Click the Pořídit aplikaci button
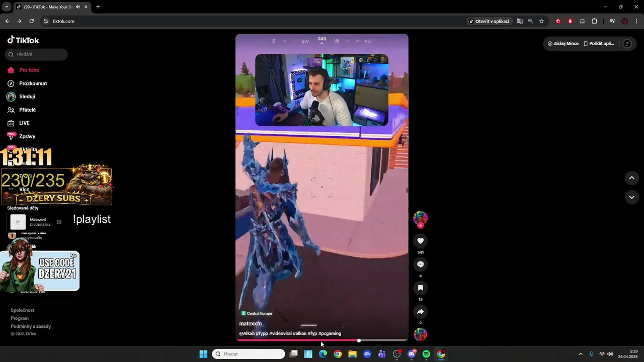 click(x=599, y=44)
